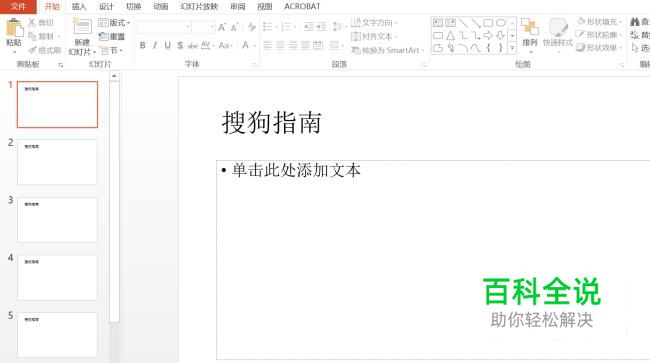Expand 文字方向 text direction menu

pyautogui.click(x=374, y=22)
